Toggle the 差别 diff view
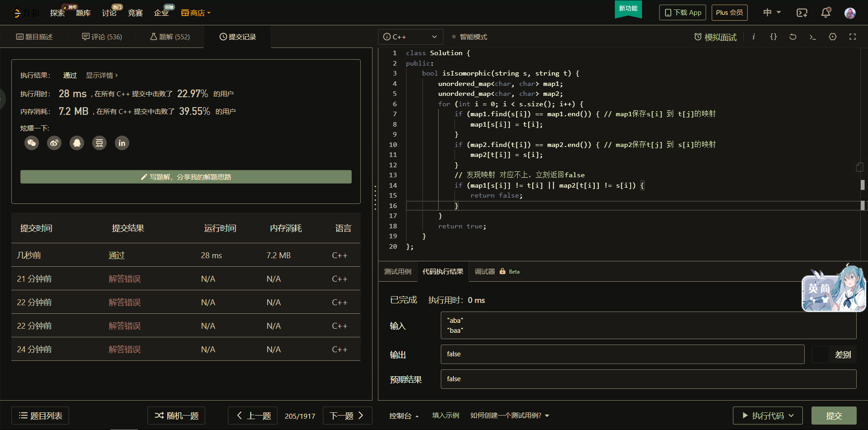868x430 pixels. [x=834, y=354]
